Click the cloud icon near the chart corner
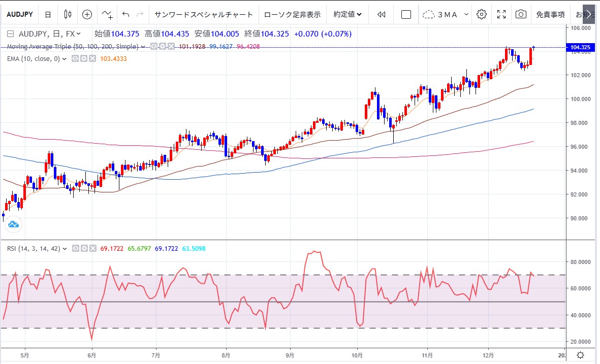The width and height of the screenshot is (600, 364). point(12,223)
